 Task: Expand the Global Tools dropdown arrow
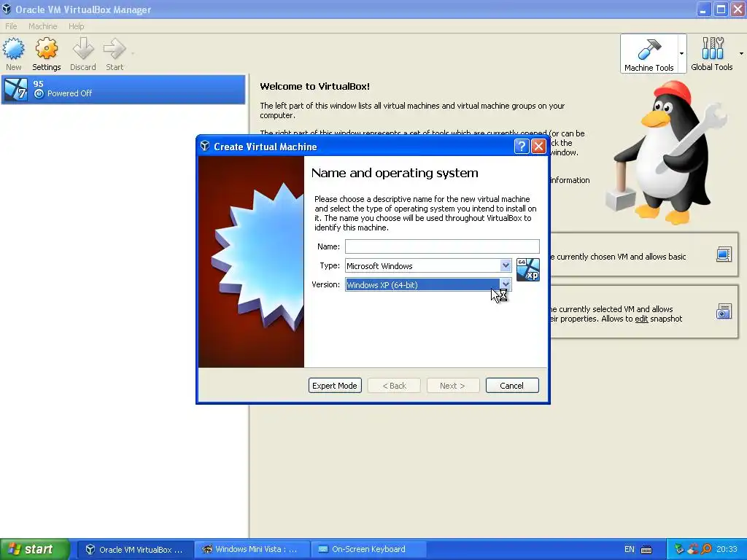point(741,53)
